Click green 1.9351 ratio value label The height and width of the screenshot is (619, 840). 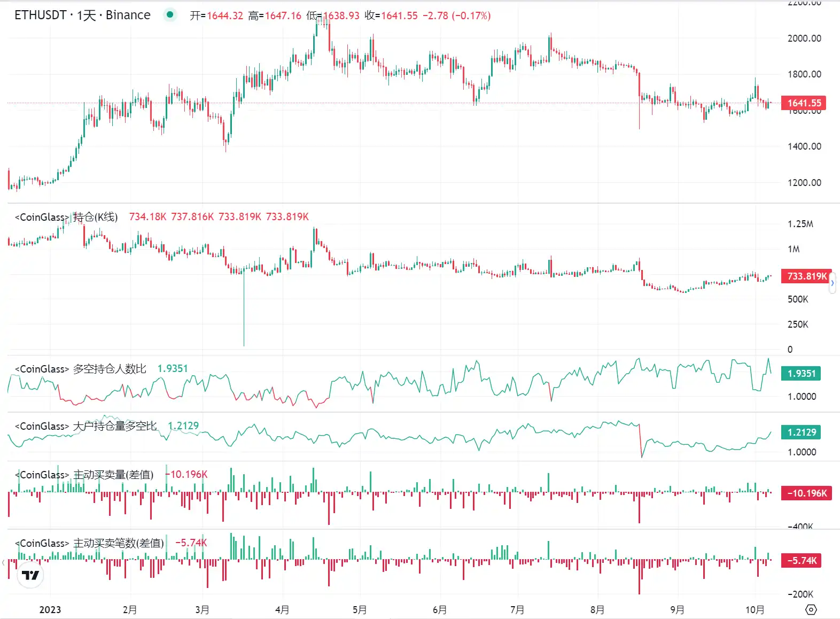point(801,374)
